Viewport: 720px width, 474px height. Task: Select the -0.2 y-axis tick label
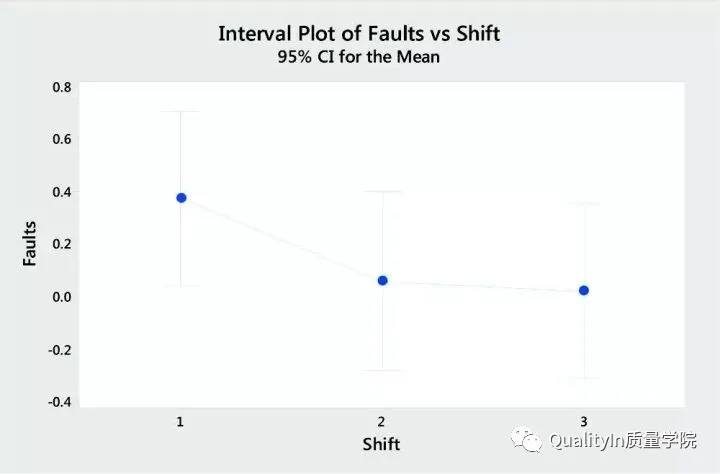pyautogui.click(x=59, y=350)
